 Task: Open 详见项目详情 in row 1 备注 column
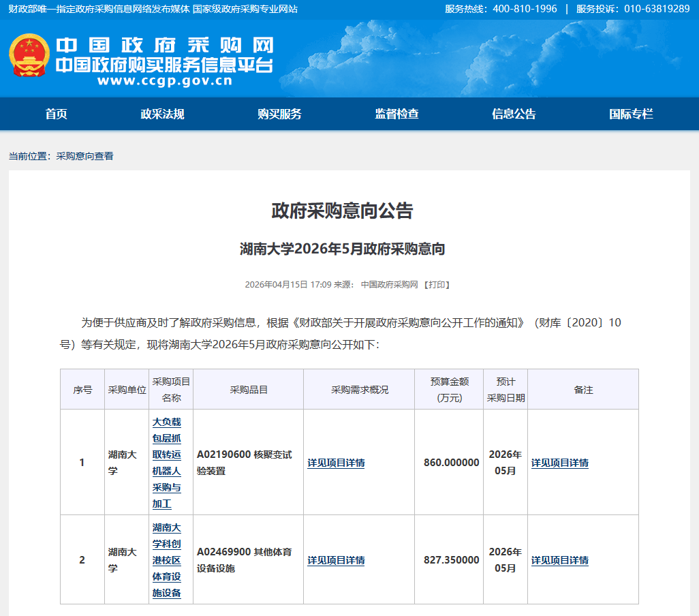(x=560, y=463)
